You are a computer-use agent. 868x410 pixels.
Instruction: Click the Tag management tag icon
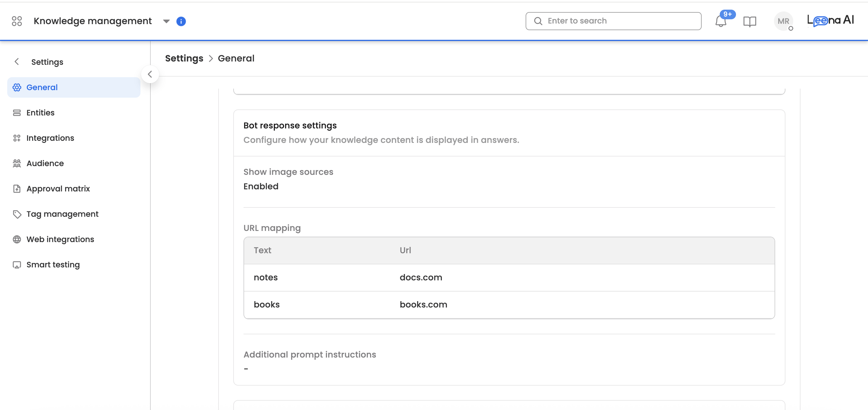(17, 214)
